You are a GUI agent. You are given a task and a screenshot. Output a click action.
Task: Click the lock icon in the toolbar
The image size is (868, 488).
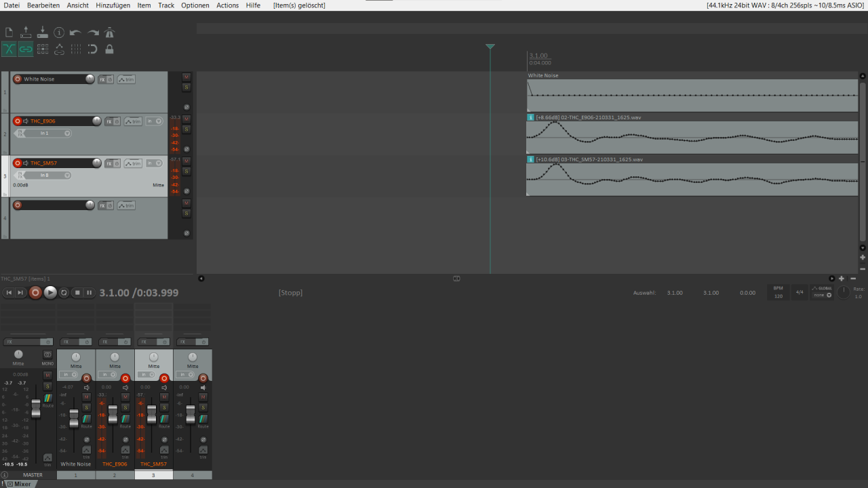[x=109, y=49]
